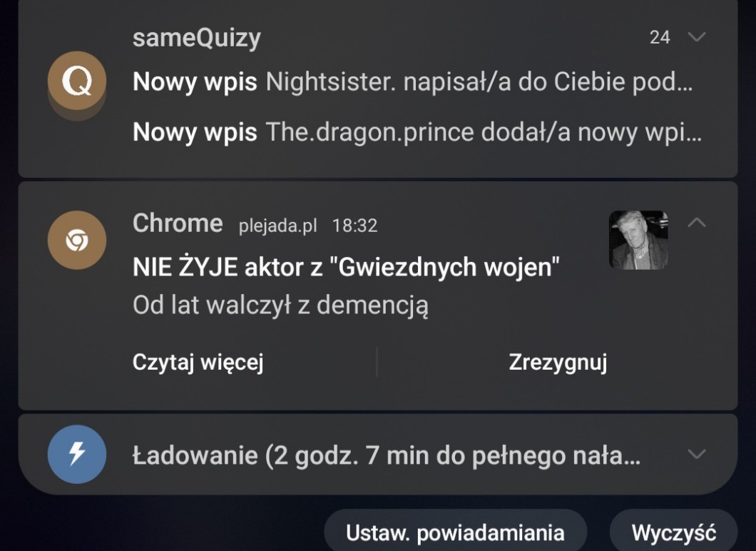Image resolution: width=756 pixels, height=551 pixels.
Task: Tap the charging lightning bolt icon
Action: [76, 454]
